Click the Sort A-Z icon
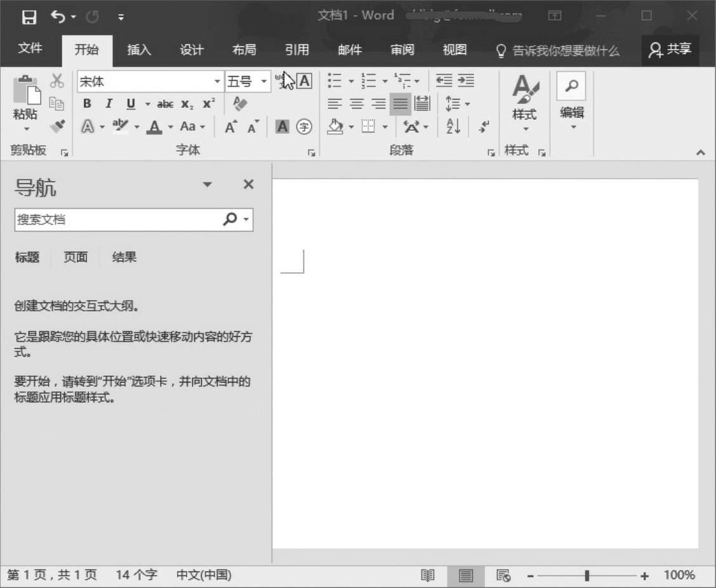 (x=453, y=126)
